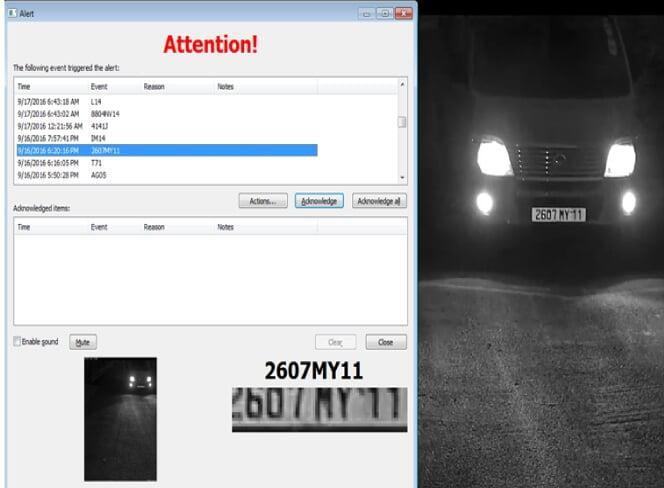
Task: Click the Acknowledge button
Action: coord(319,201)
